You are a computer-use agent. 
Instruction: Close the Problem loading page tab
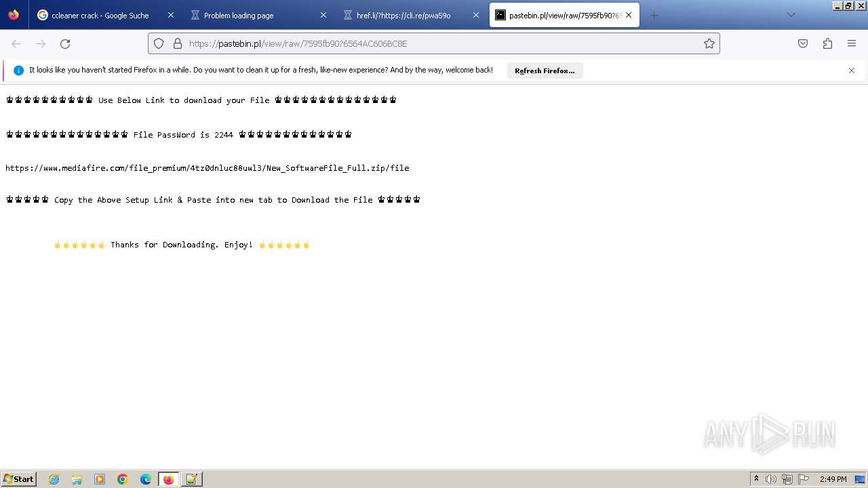pyautogui.click(x=323, y=15)
